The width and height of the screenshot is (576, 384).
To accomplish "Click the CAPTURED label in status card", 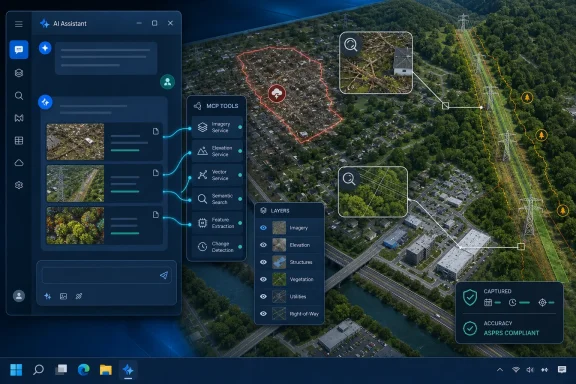I will click(x=497, y=291).
